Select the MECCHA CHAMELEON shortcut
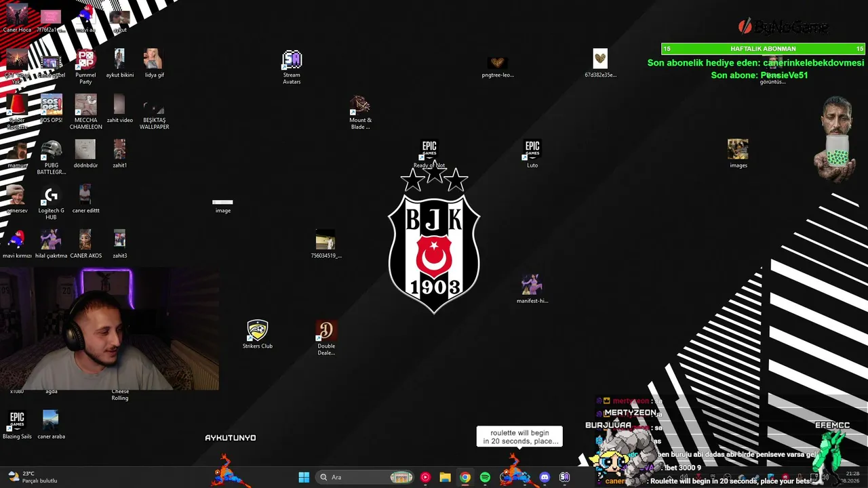868x488 pixels. 85,112
